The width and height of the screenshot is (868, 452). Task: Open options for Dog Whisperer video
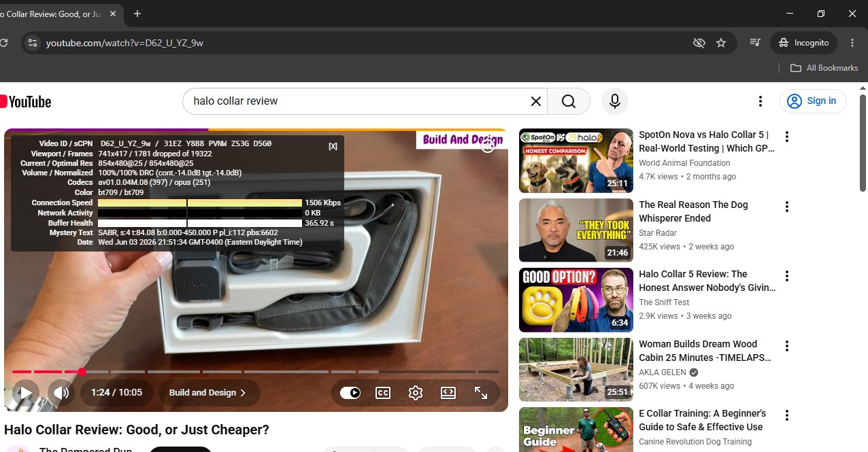(787, 207)
